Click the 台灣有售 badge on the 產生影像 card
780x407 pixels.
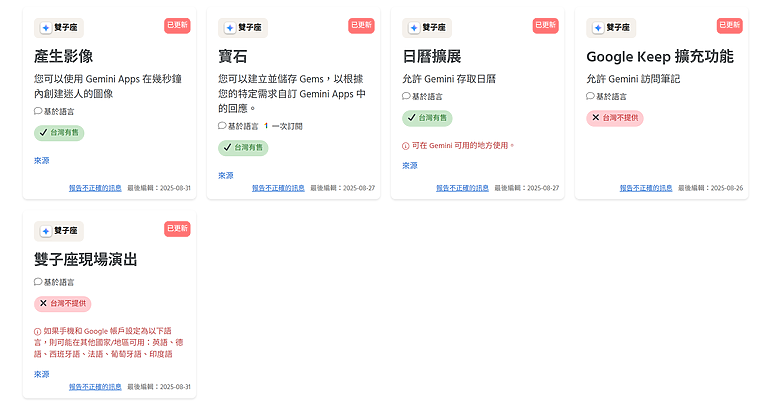[x=59, y=133]
